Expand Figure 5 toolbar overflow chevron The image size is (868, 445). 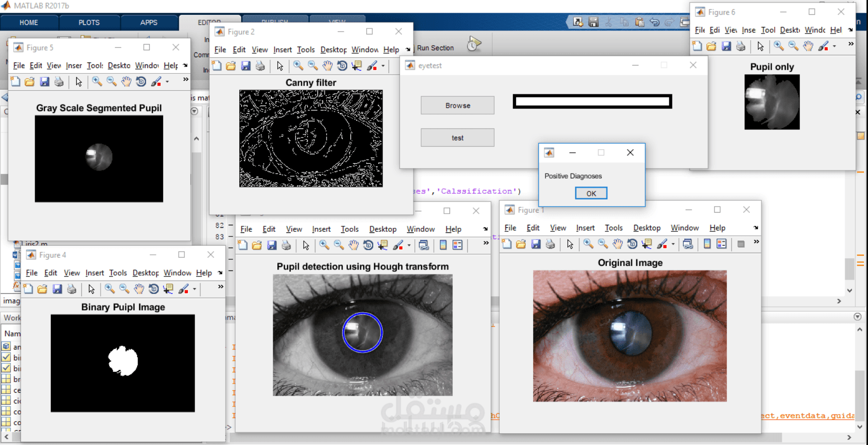pos(185,80)
